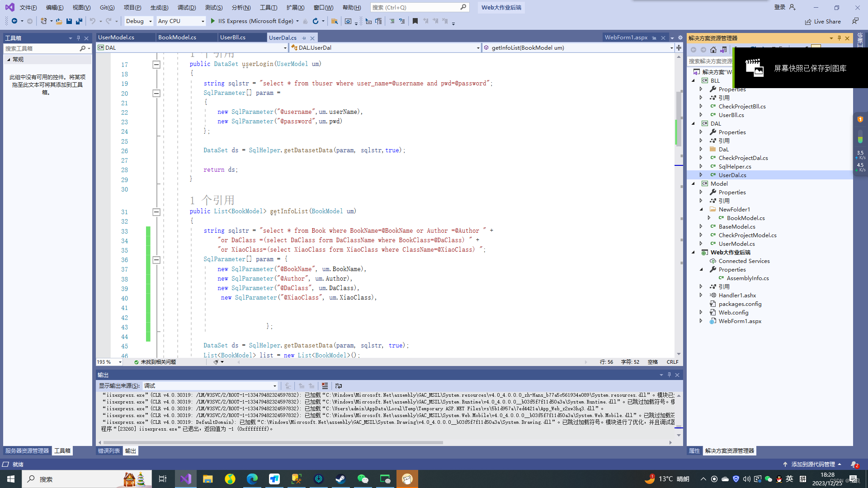Pin the Output panel with auto-hide toggle

[669, 375]
